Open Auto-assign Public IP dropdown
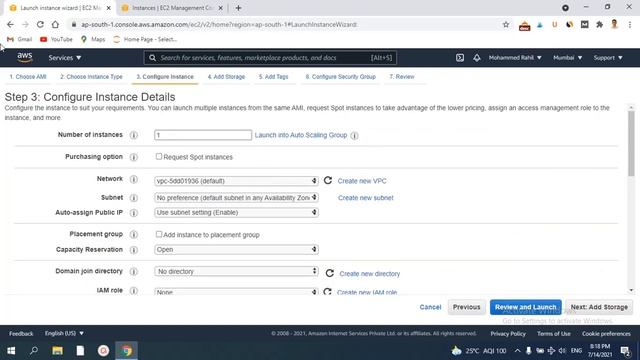The height and width of the screenshot is (360, 640). coord(236,212)
